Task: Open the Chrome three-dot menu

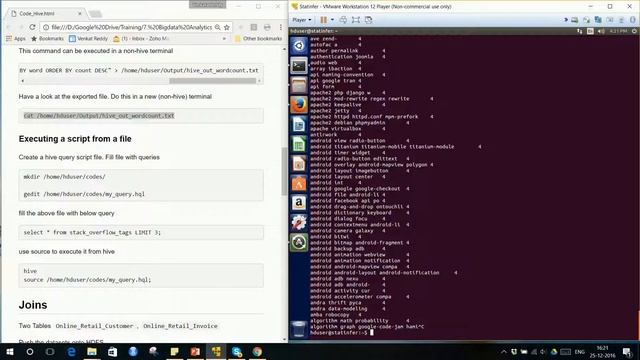Action: 281,27
